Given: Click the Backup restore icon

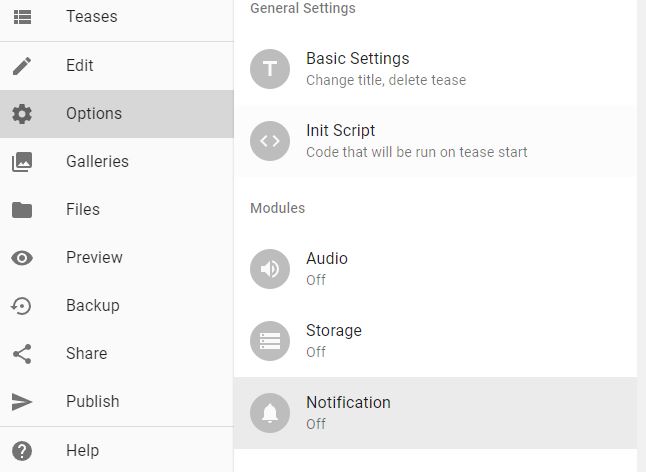Looking at the screenshot, I should pyautogui.click(x=21, y=306).
